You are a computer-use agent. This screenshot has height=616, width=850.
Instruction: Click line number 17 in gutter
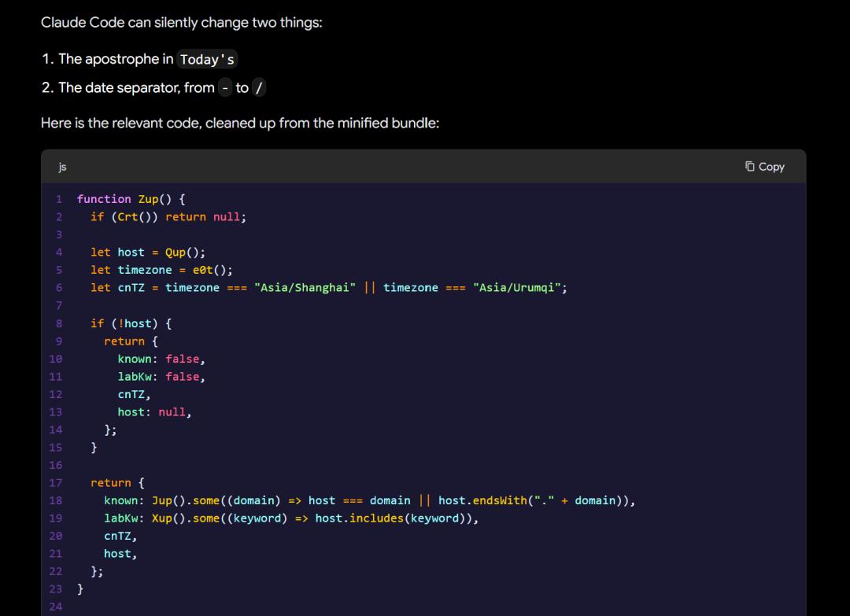56,483
